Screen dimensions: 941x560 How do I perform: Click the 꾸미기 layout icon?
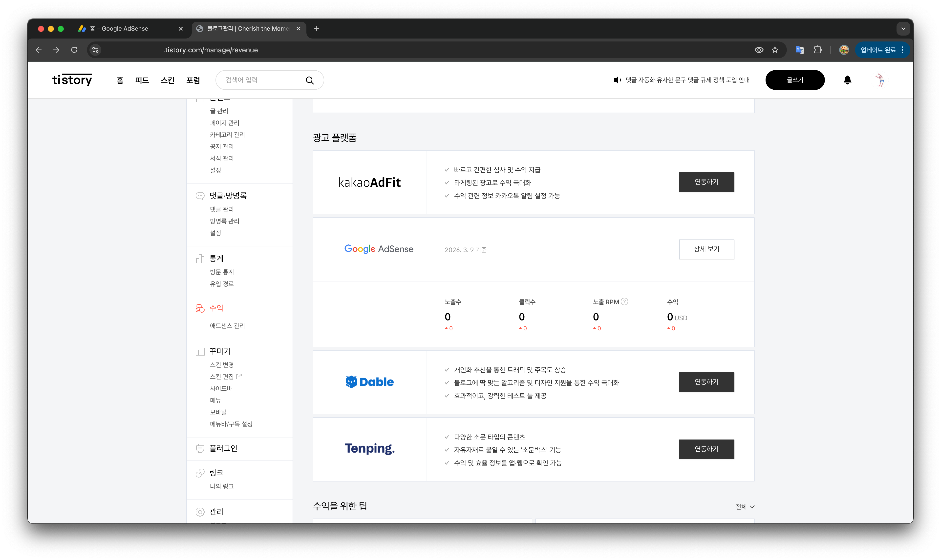click(x=200, y=351)
